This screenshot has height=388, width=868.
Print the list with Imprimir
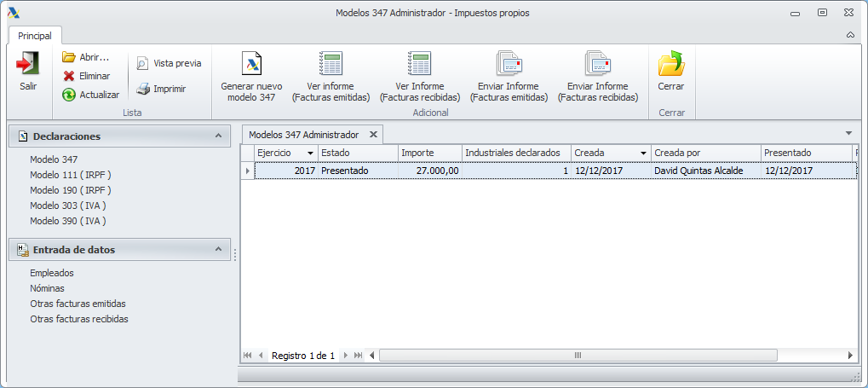click(x=161, y=89)
